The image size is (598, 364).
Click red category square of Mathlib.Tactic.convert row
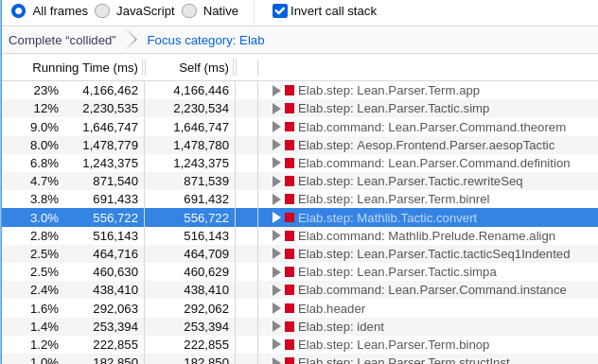click(290, 217)
